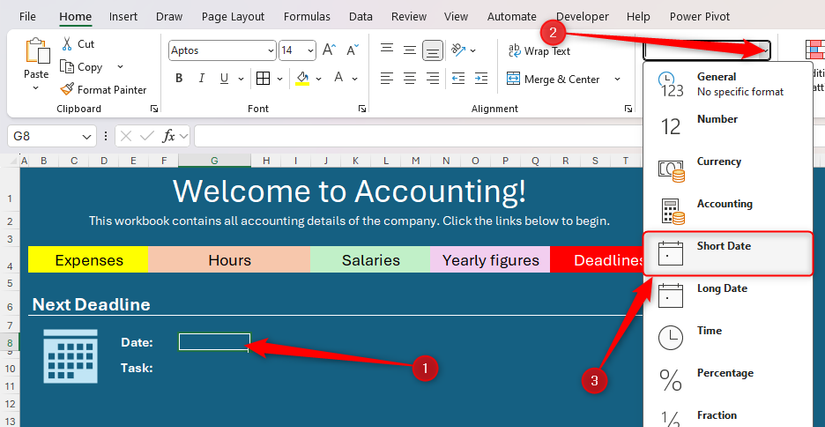Switch to the Formulas ribbon tab

[x=306, y=17]
